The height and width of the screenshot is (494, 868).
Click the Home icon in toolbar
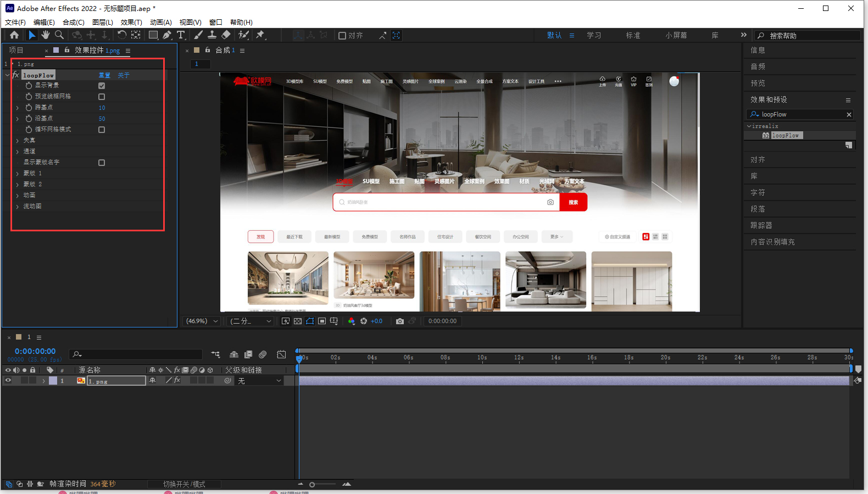click(14, 35)
